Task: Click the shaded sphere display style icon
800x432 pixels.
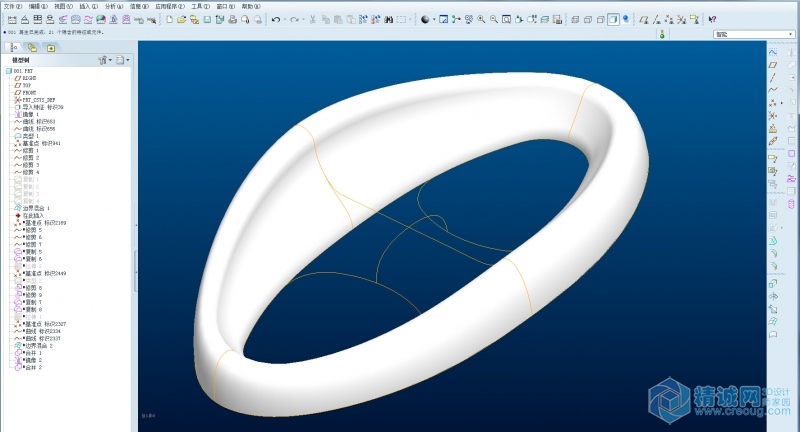Action: (x=426, y=19)
